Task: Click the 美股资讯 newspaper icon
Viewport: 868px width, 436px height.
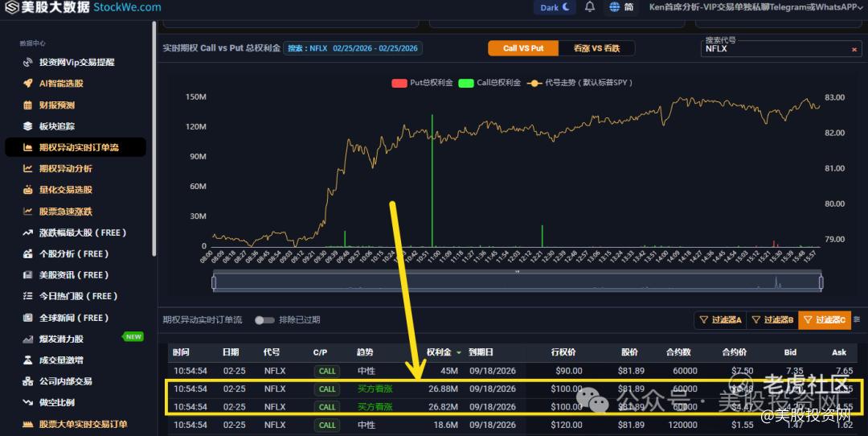Action: [x=27, y=275]
